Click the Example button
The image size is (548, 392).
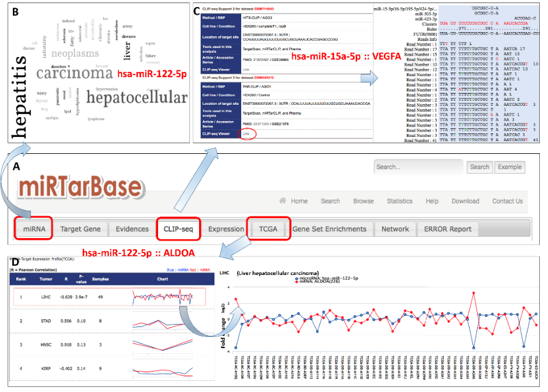pos(509,167)
